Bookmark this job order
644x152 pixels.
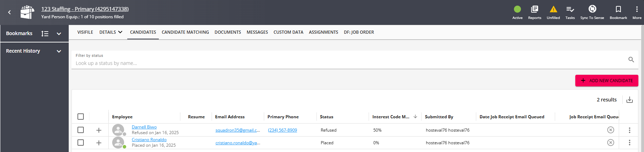pos(618,9)
